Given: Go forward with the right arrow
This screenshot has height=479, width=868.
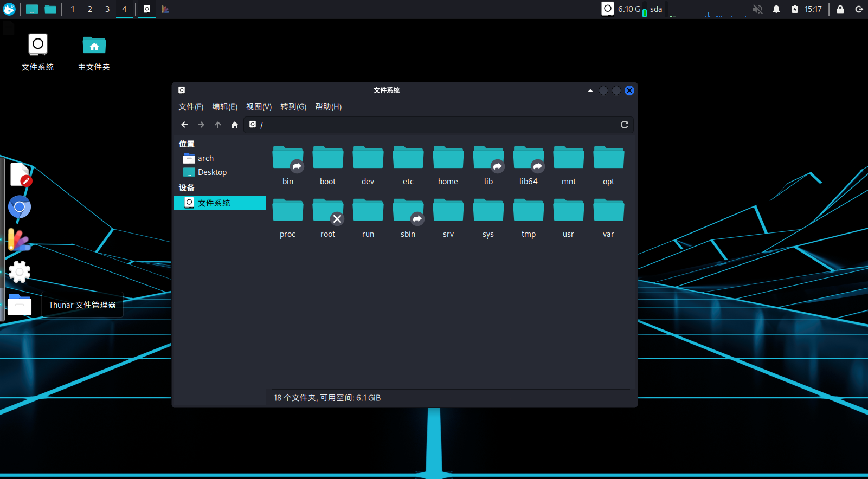Looking at the screenshot, I should 201,125.
